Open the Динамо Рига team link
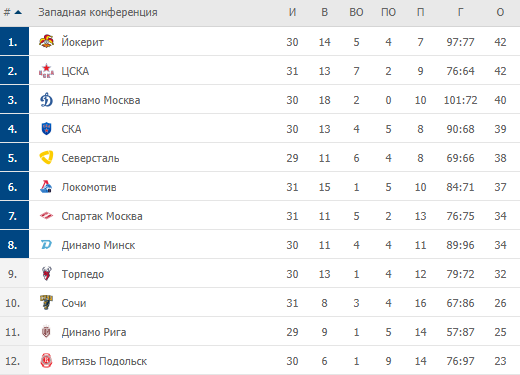The width and height of the screenshot is (520, 375). [94, 332]
